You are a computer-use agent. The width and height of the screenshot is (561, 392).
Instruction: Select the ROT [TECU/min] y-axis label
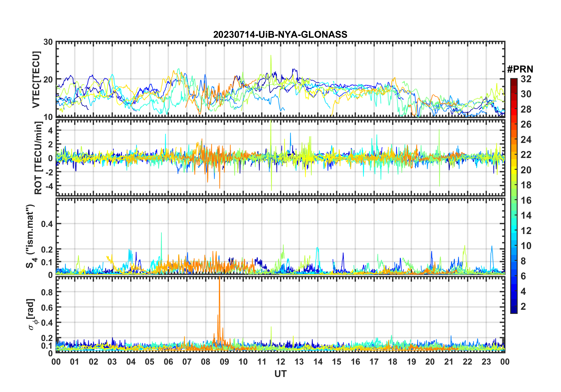coord(38,158)
